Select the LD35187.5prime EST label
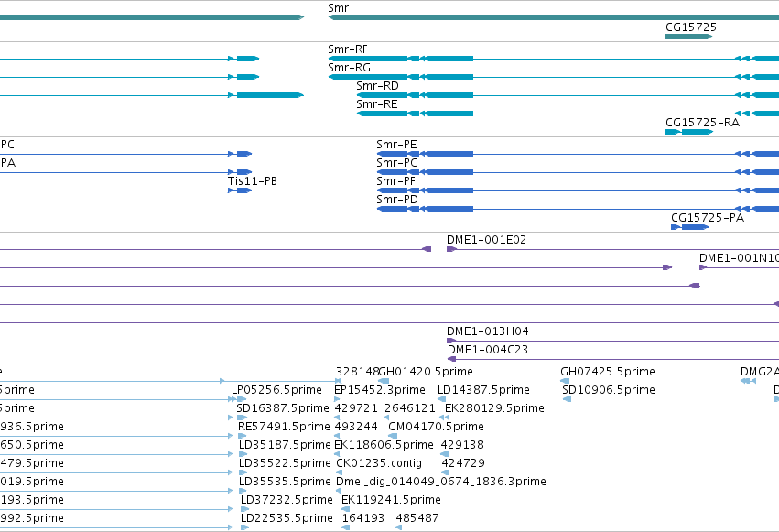The image size is (779, 532). 285,445
